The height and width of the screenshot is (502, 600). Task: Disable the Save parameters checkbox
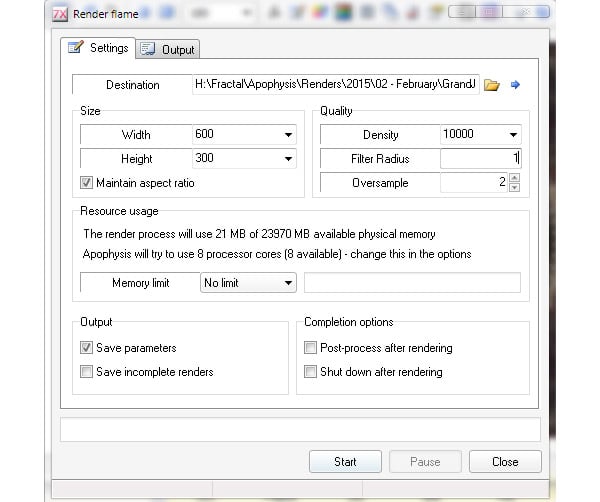click(x=86, y=347)
